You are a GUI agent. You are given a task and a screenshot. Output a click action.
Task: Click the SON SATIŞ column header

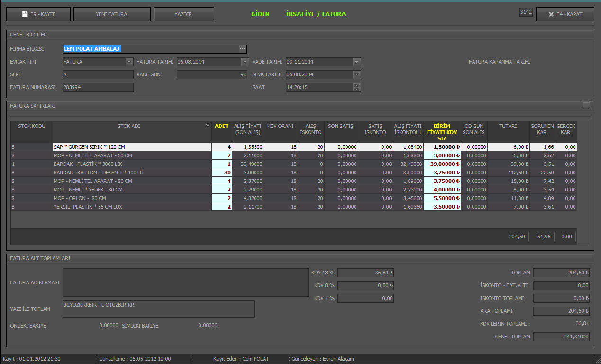pyautogui.click(x=341, y=132)
